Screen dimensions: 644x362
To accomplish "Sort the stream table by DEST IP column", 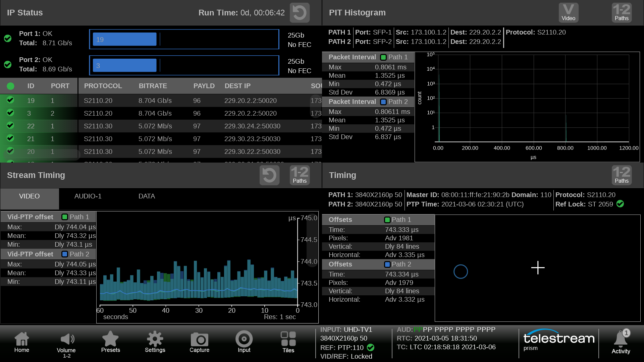I will click(237, 86).
